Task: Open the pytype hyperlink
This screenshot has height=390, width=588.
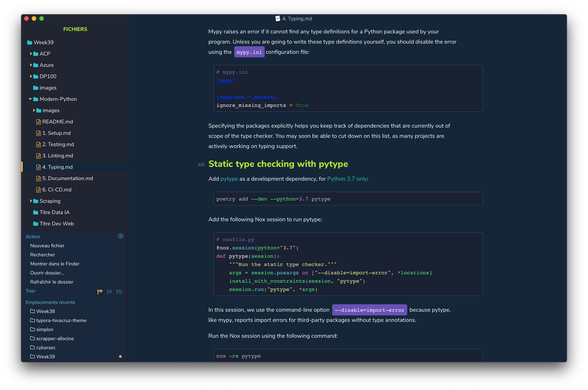Action: 229,179
